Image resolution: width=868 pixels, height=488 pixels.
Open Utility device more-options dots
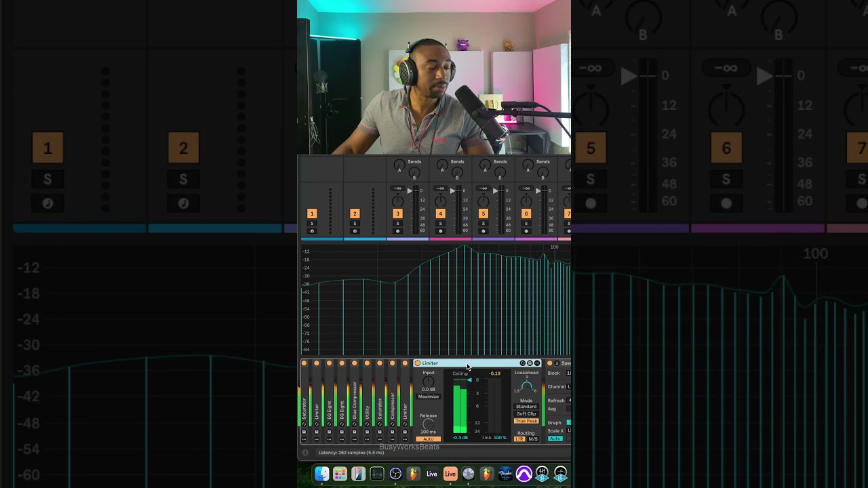pyautogui.click(x=367, y=439)
